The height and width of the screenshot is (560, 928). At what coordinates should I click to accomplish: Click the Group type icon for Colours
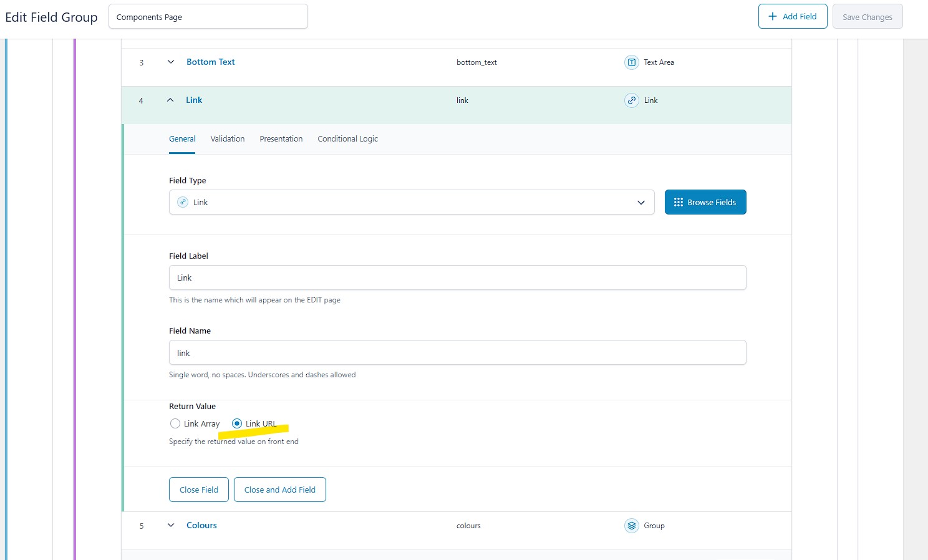(x=631, y=526)
